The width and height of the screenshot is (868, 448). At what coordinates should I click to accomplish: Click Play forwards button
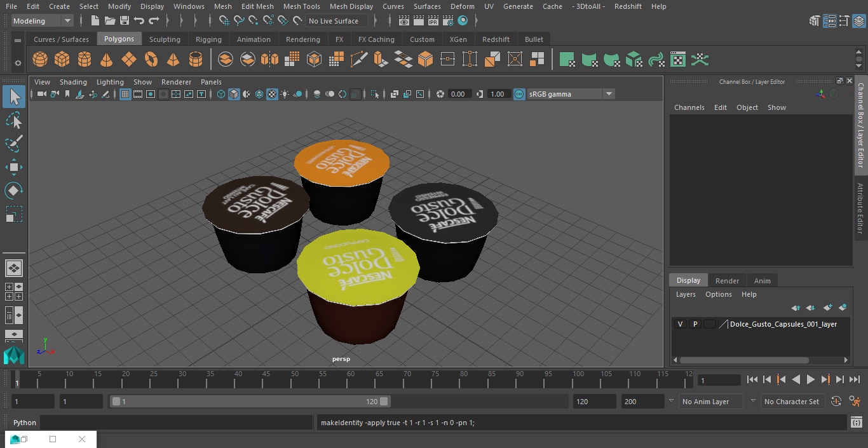point(810,379)
